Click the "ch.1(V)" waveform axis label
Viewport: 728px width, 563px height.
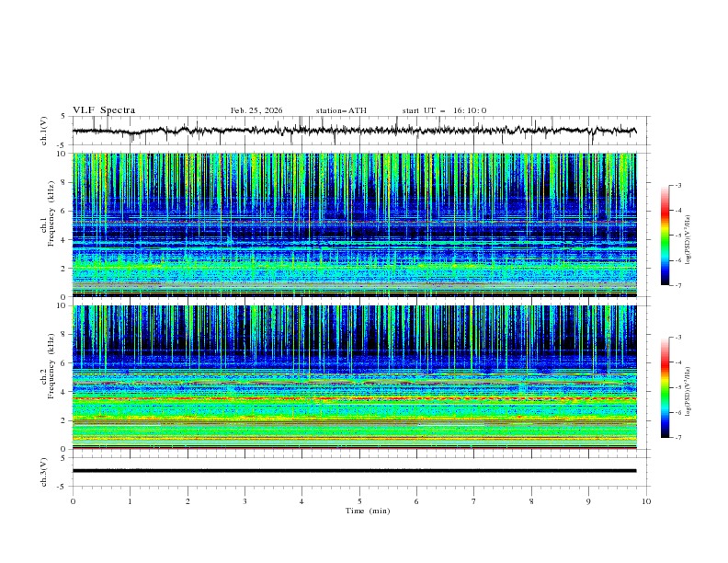[x=43, y=131]
